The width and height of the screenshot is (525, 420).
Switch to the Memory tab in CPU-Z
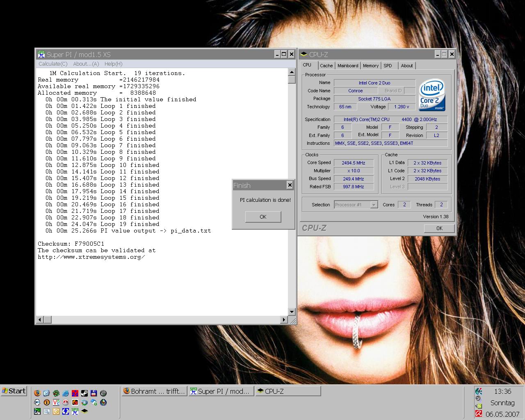click(370, 66)
